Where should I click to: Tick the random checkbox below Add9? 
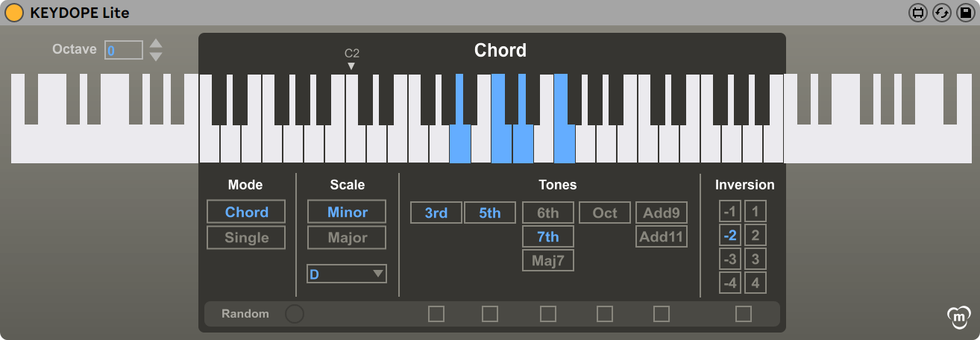tap(662, 314)
